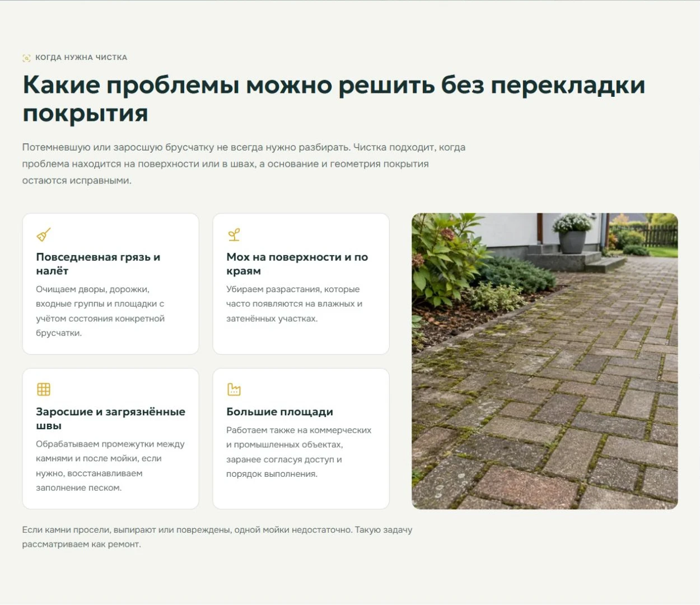
Task: Select the title Большие площади
Action: coord(279,411)
